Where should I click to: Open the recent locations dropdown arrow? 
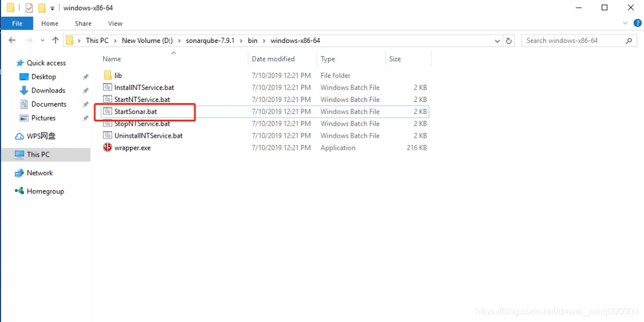coord(43,41)
